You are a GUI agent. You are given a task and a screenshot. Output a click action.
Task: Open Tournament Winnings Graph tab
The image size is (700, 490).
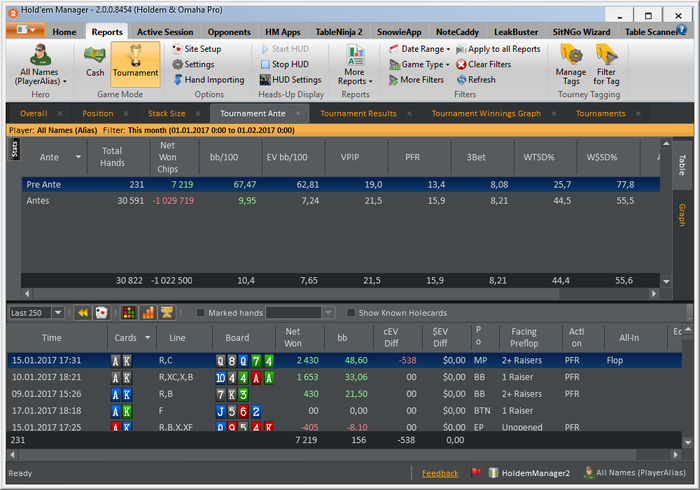(x=486, y=113)
